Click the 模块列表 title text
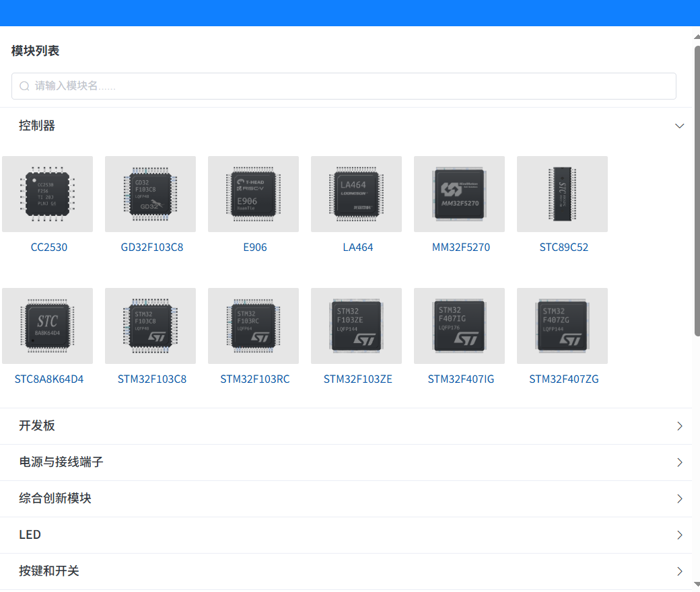Screen dimensions: 700x592 35,51
